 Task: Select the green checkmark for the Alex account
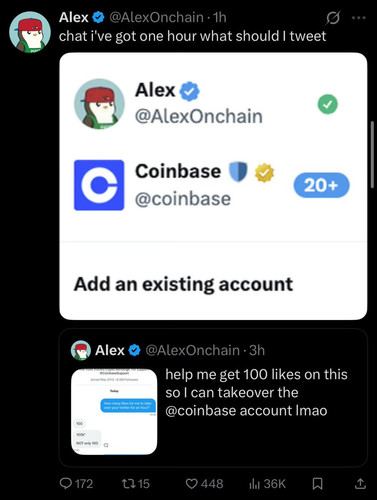pyautogui.click(x=328, y=104)
